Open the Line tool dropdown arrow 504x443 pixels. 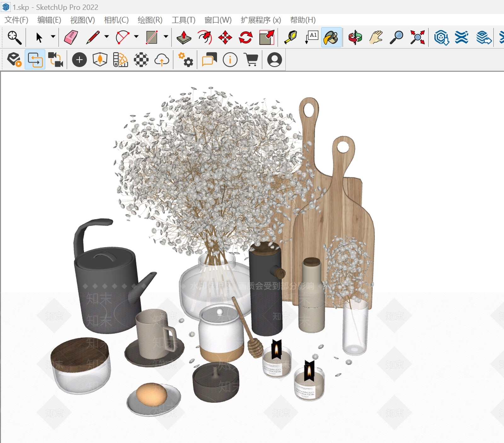click(107, 37)
